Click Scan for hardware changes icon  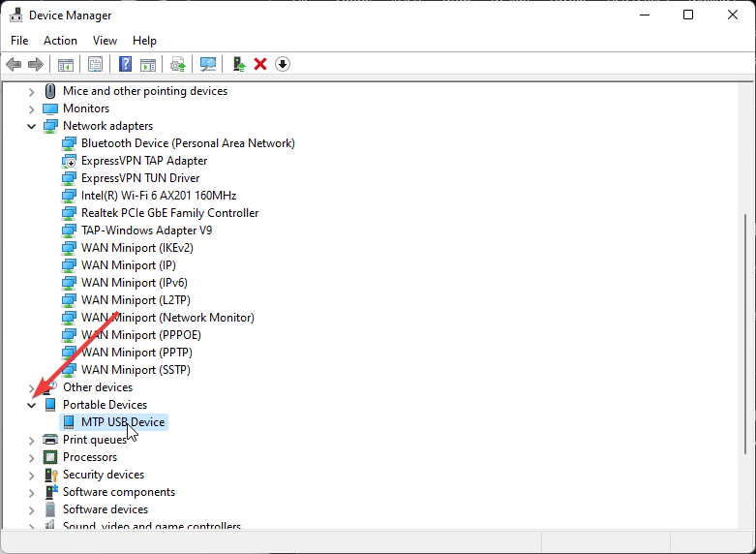pos(208,64)
